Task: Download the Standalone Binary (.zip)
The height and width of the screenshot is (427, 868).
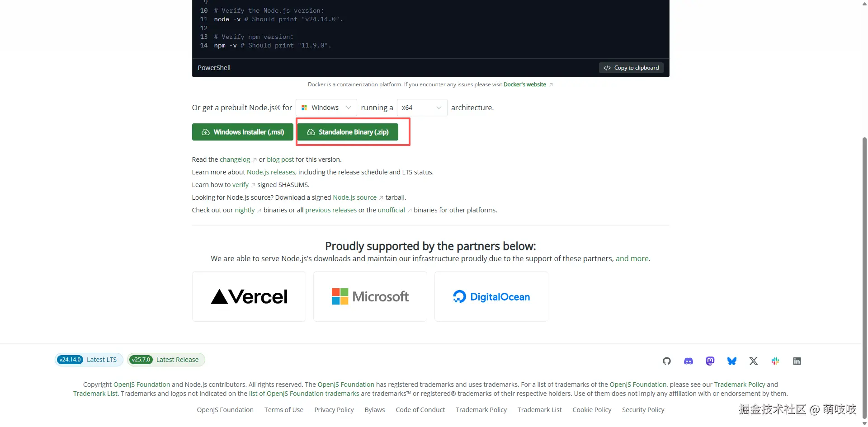Action: click(348, 132)
